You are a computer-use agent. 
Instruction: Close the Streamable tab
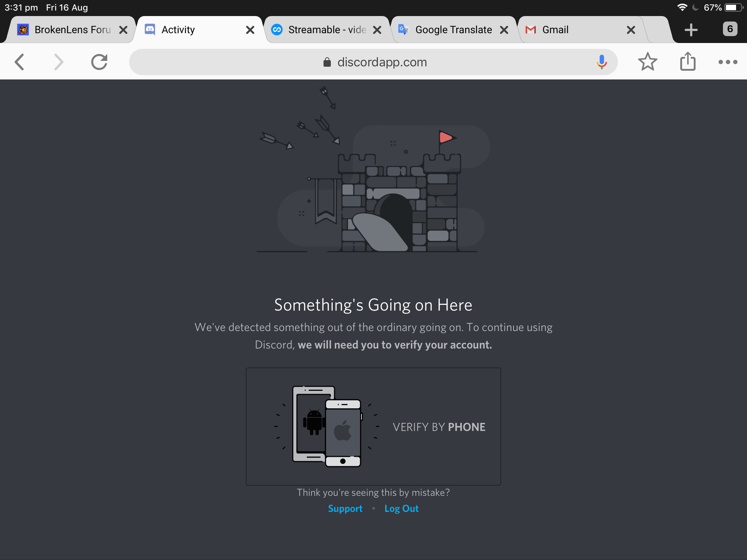click(x=377, y=30)
